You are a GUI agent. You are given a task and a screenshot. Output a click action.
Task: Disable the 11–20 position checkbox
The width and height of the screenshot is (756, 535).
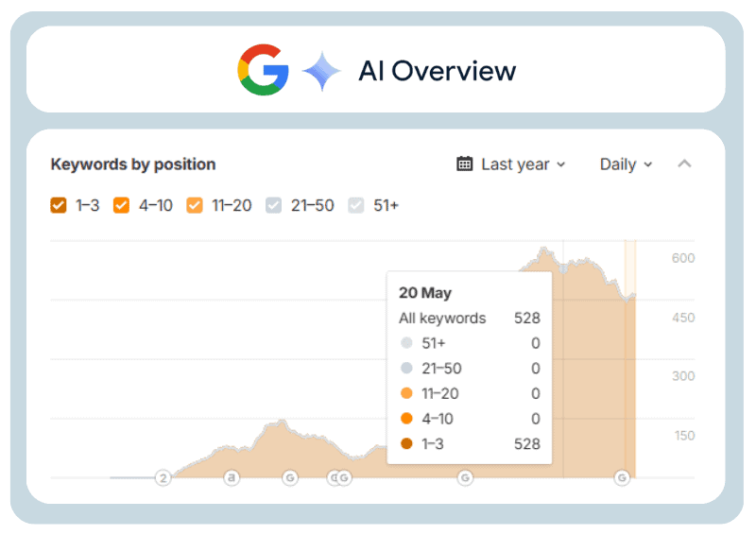click(x=195, y=205)
